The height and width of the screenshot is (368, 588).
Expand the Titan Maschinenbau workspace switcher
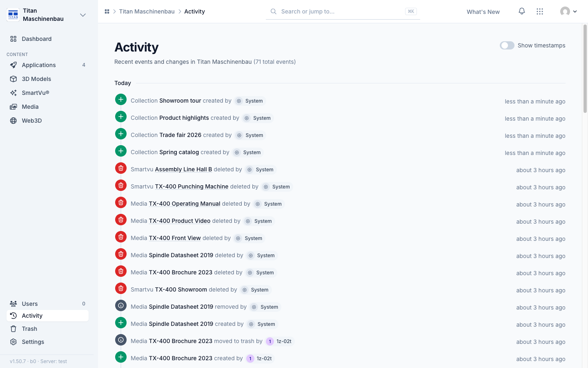pyautogui.click(x=83, y=15)
